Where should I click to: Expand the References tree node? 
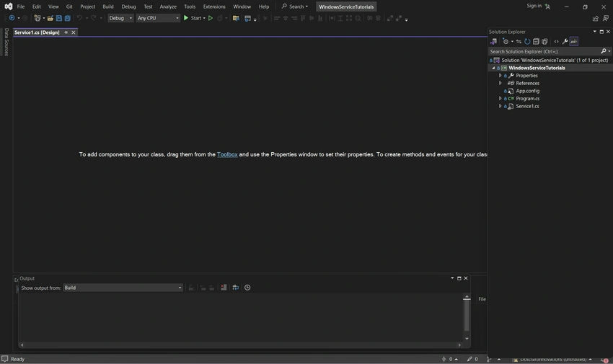(x=500, y=83)
